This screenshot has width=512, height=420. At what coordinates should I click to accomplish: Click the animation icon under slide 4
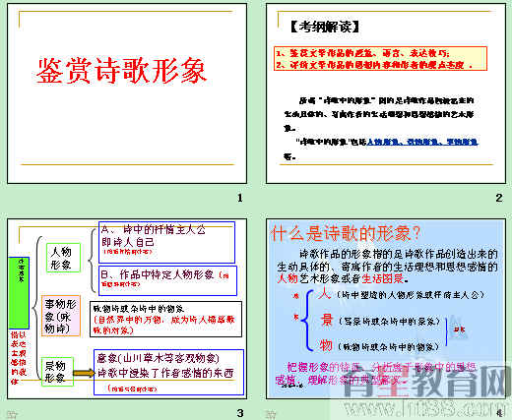coord(271,414)
